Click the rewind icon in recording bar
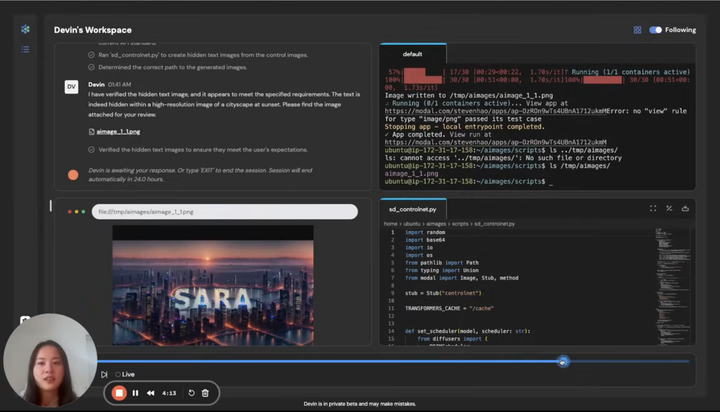Image resolution: width=720 pixels, height=412 pixels. point(151,393)
